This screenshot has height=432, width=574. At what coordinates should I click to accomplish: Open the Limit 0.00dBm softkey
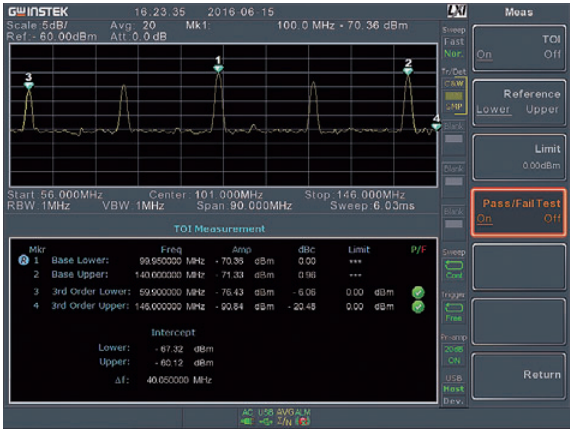(x=519, y=157)
